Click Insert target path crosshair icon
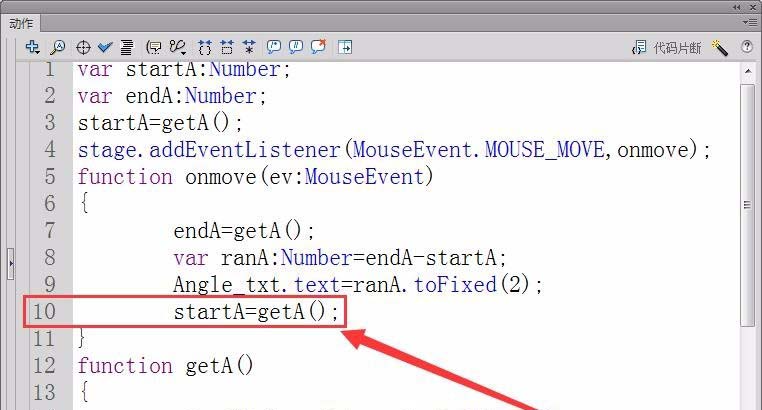Image resolution: width=762 pixels, height=410 pixels. pos(84,47)
